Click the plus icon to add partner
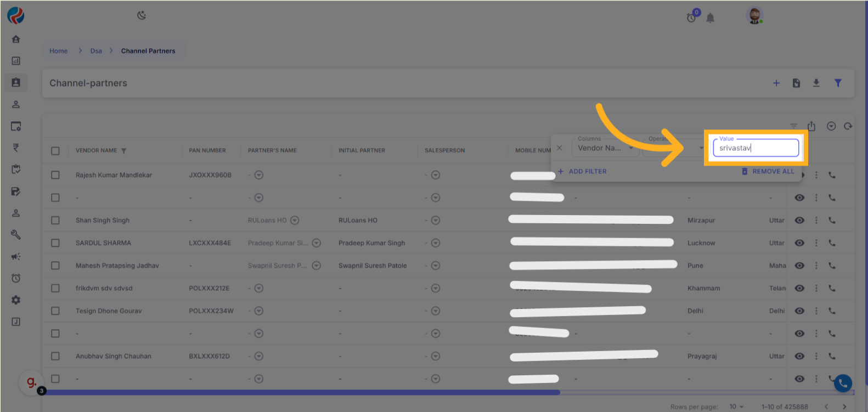 (x=776, y=83)
